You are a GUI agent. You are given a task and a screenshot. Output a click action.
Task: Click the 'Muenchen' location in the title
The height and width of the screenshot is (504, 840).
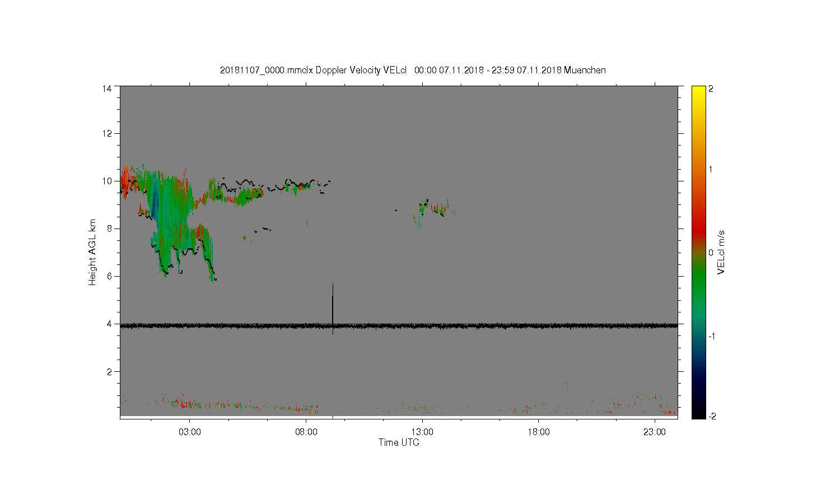click(585, 70)
